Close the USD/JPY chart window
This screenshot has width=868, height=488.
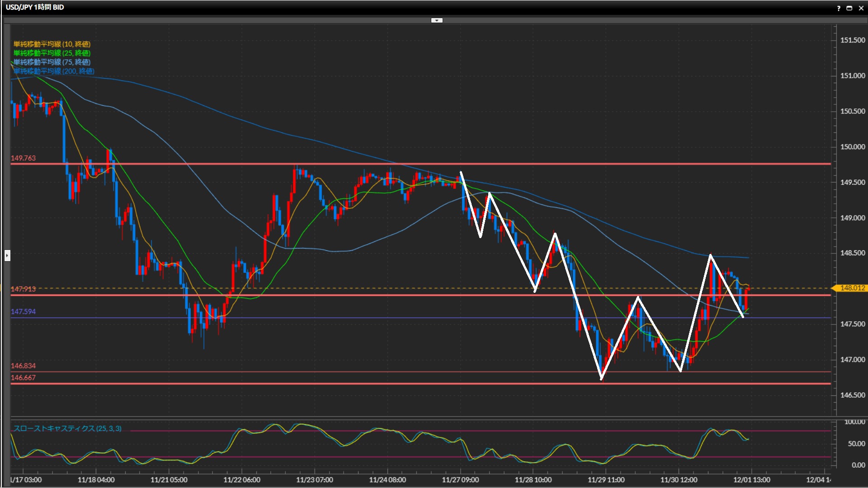tap(861, 8)
